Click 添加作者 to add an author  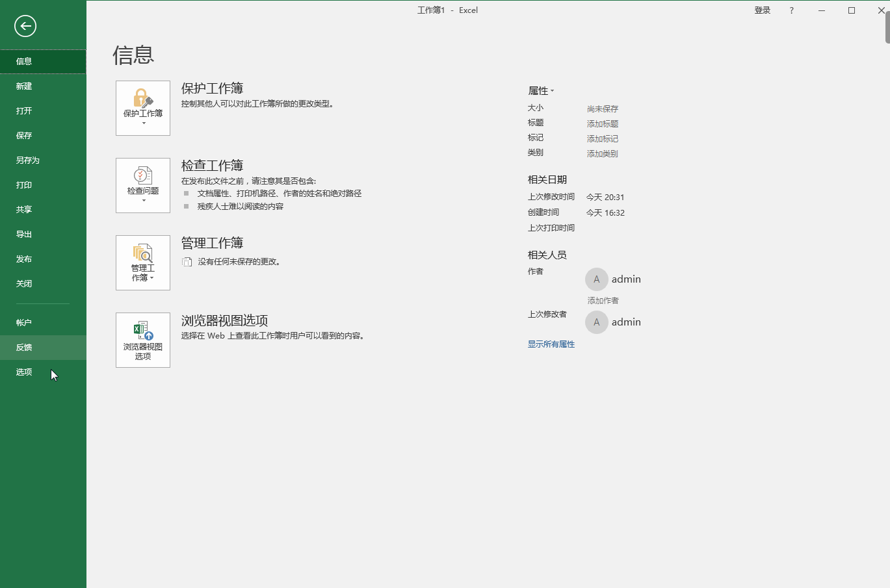click(603, 301)
